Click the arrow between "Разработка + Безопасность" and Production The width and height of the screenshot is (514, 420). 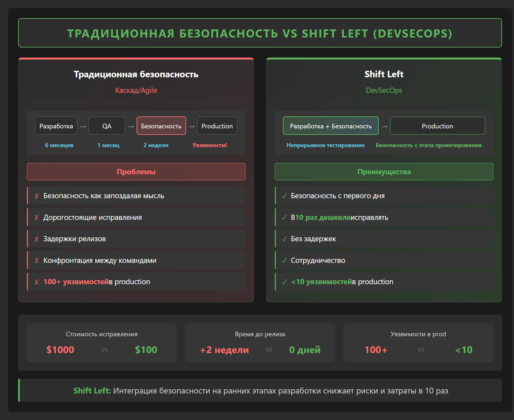[x=384, y=126]
